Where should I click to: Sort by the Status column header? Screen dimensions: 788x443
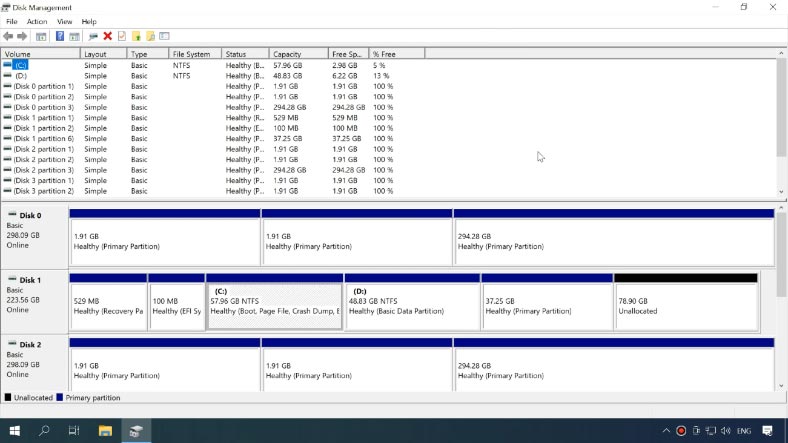click(245, 54)
